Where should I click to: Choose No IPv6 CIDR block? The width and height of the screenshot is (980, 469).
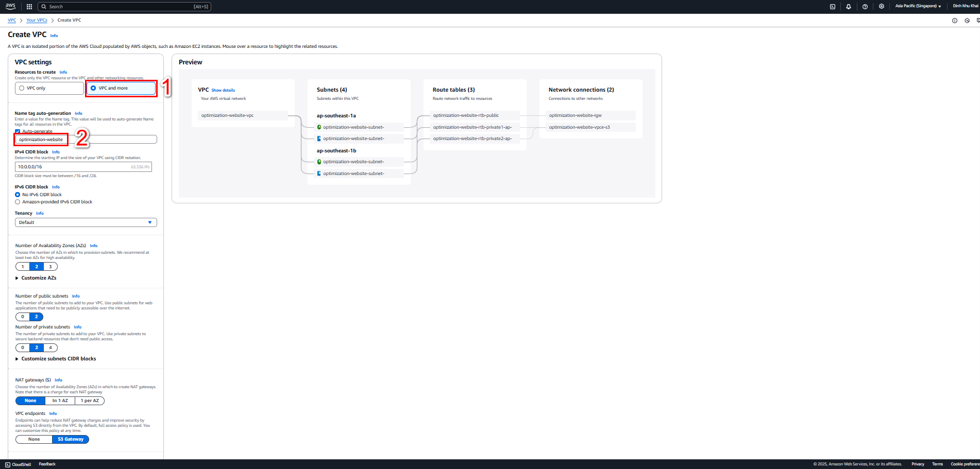(18, 195)
